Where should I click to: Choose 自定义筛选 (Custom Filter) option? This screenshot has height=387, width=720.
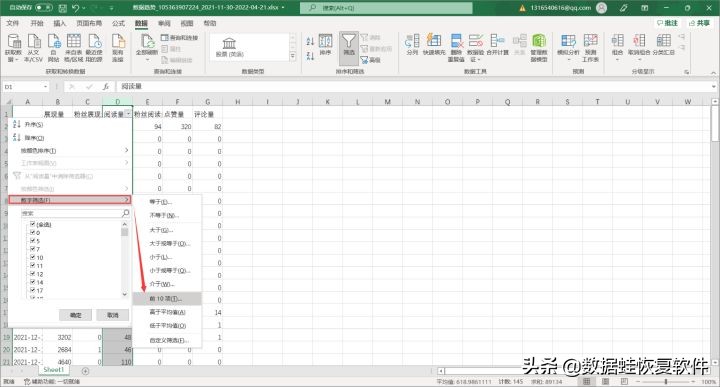[167, 340]
